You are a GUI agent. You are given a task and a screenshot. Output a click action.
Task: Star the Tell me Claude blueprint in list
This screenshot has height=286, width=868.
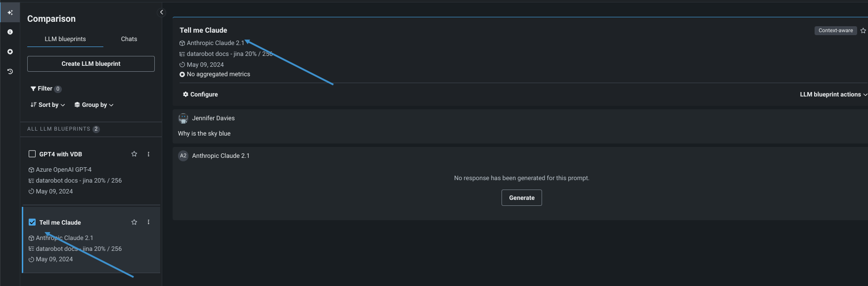pyautogui.click(x=134, y=222)
